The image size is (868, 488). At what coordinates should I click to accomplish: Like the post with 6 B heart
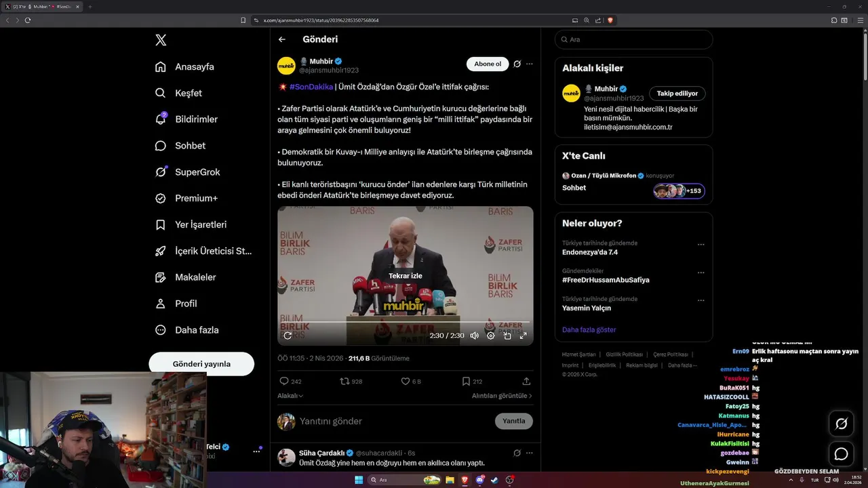pos(411,382)
